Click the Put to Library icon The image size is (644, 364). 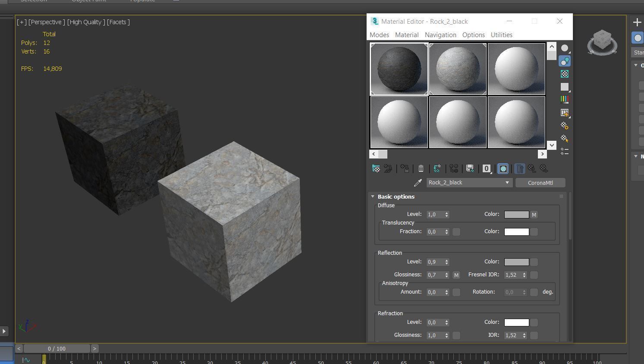coord(470,168)
